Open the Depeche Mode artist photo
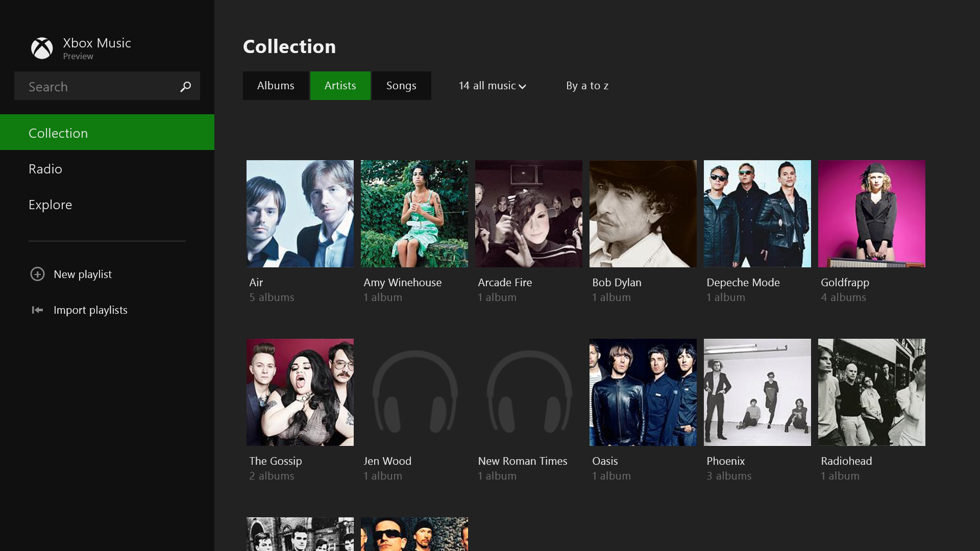This screenshot has height=551, width=980. tap(757, 214)
